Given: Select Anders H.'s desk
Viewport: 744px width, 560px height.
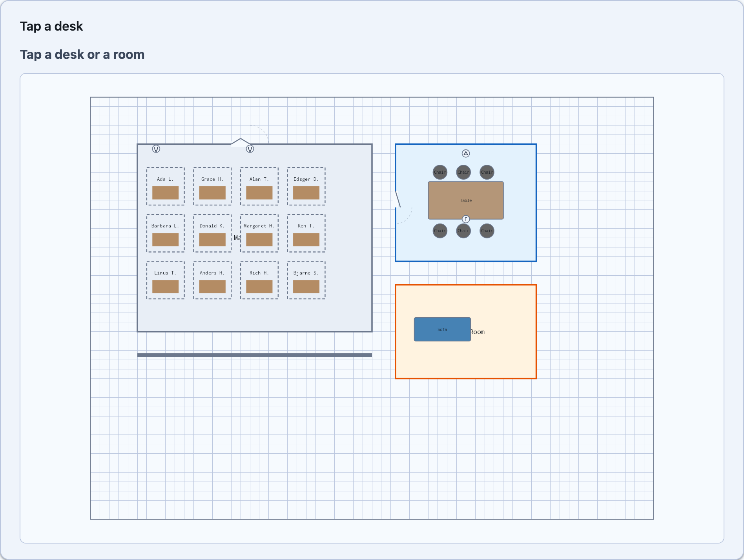Looking at the screenshot, I should pos(212,280).
